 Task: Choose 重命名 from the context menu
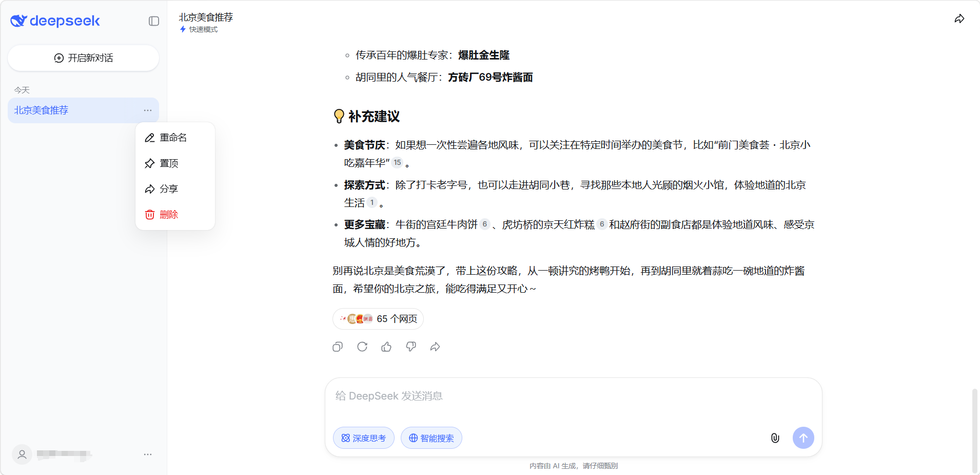(x=175, y=138)
